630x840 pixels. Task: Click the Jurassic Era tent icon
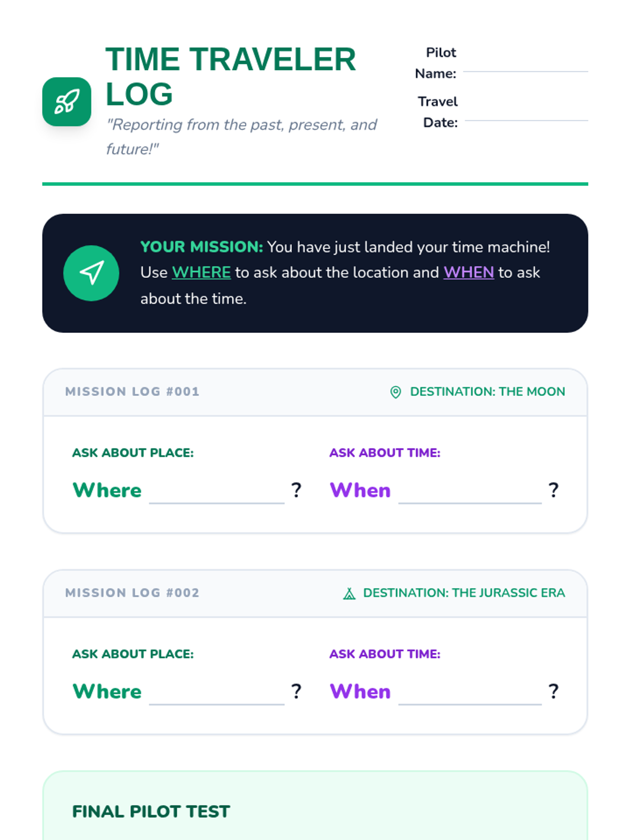[x=349, y=594]
